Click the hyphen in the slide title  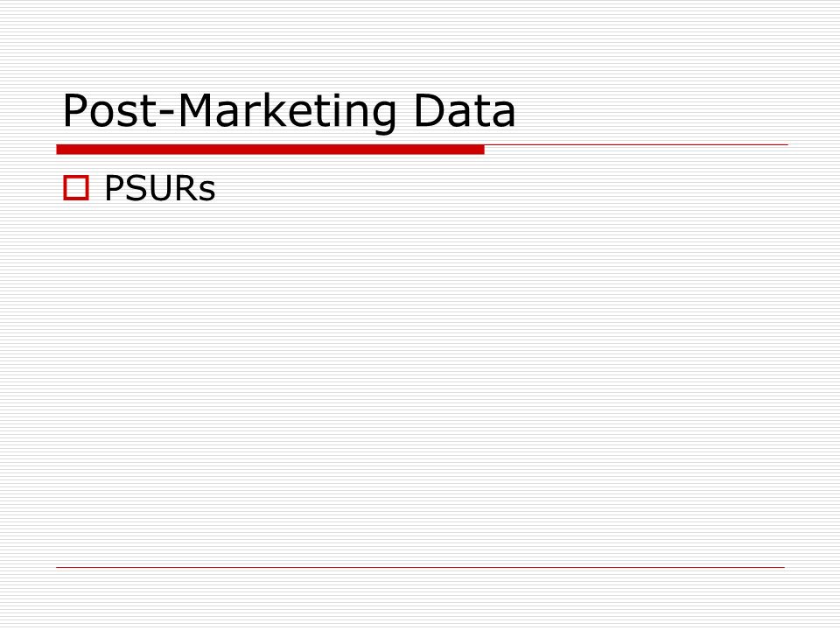click(x=167, y=115)
